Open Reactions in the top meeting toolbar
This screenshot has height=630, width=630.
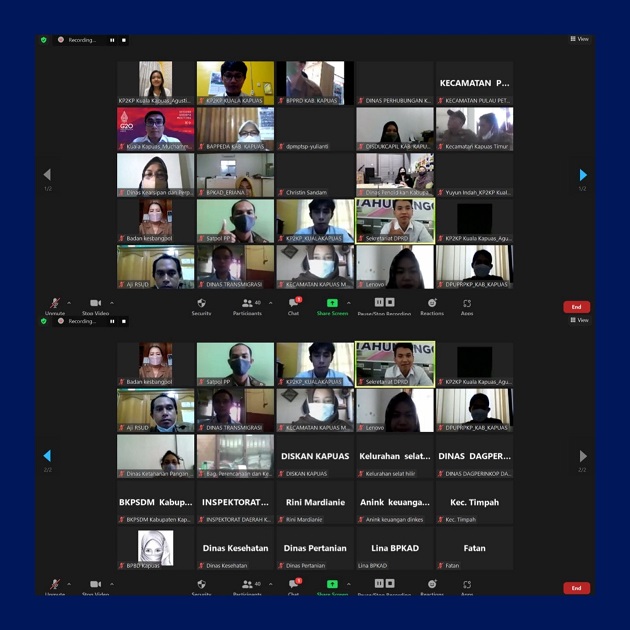tap(432, 304)
